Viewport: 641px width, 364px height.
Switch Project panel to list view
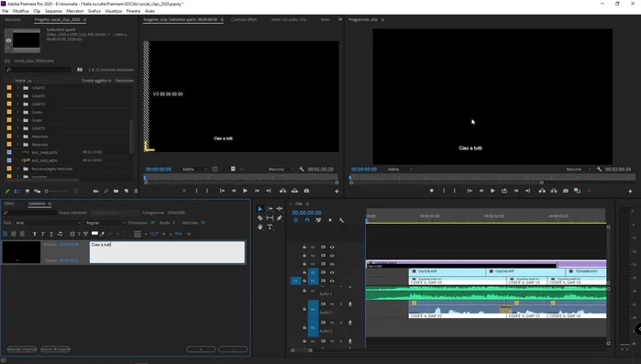[17, 192]
